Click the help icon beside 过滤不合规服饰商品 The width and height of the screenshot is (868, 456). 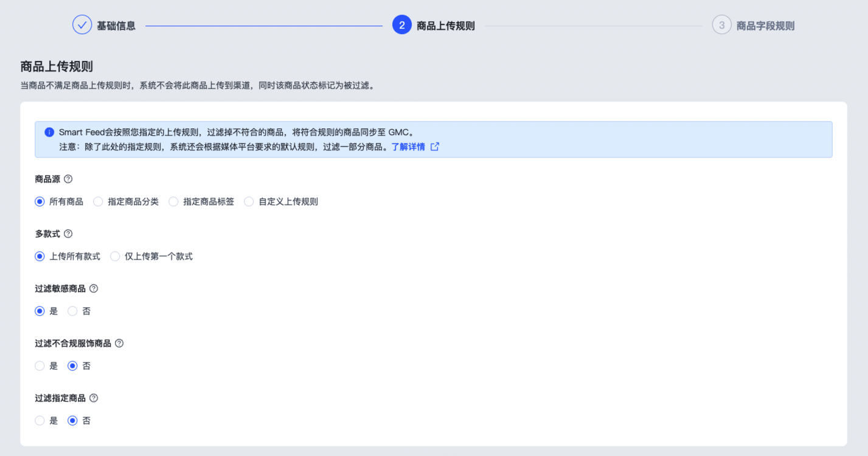click(x=119, y=343)
